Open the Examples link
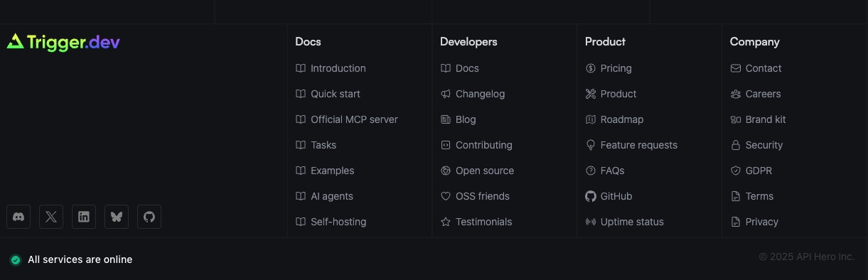Screen dimensions: 868x280 pyautogui.click(x=332, y=171)
